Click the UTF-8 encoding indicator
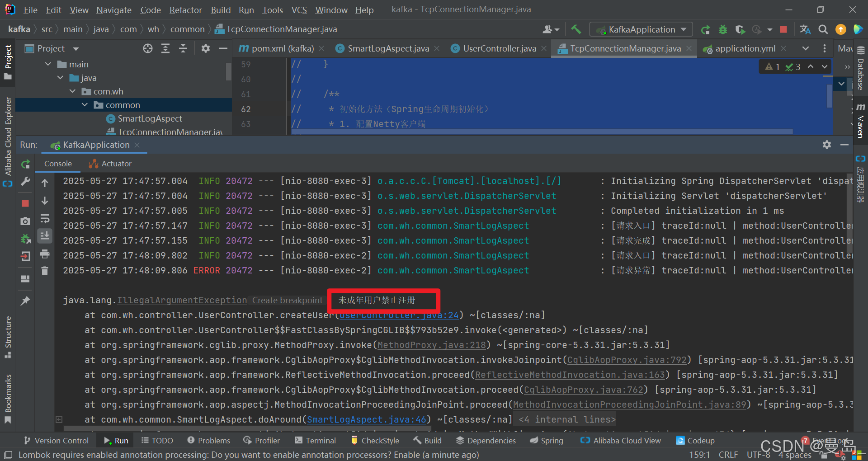 [x=758, y=455]
